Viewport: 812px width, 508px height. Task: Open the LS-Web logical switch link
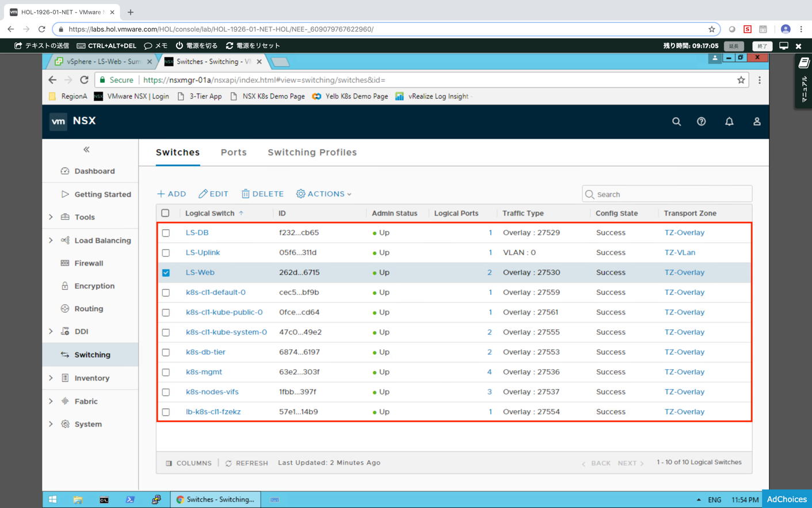tap(200, 272)
